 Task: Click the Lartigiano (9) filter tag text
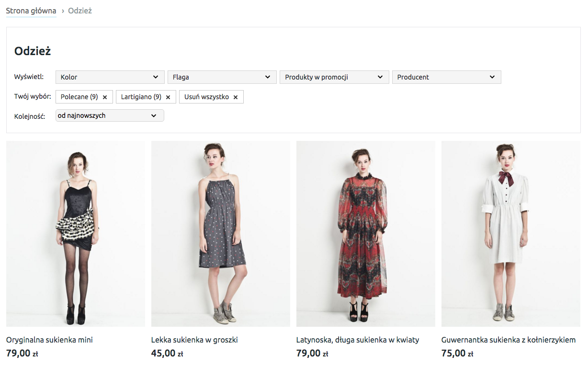click(141, 97)
